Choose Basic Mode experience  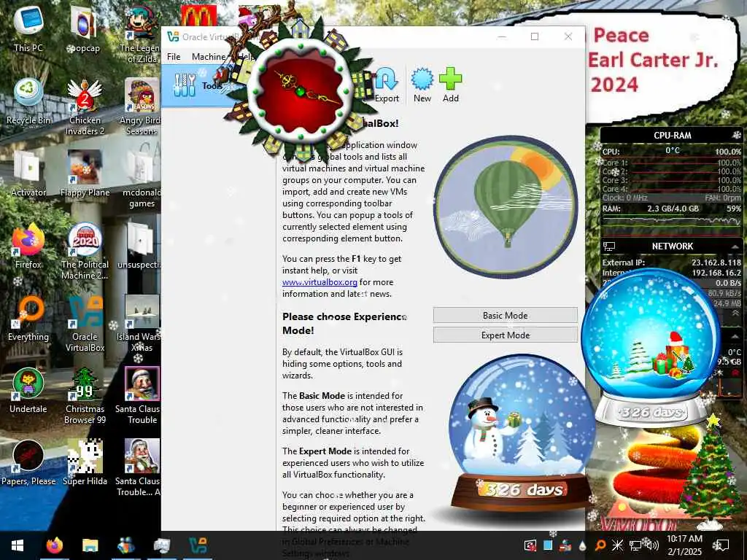[x=505, y=315]
